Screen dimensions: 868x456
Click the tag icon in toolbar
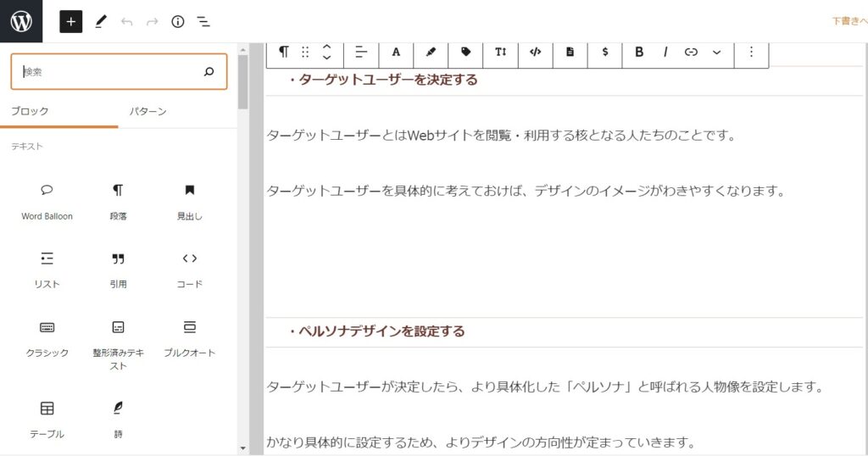(465, 52)
